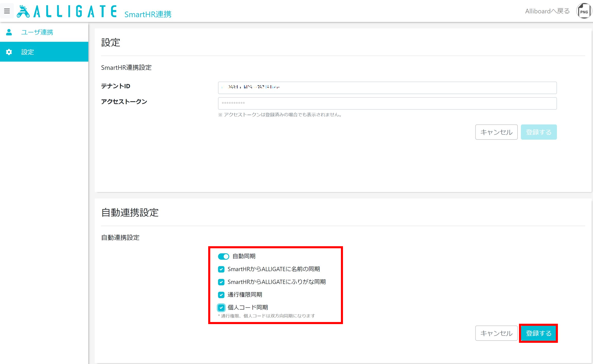Click the large 自動連携設定 heading

click(130, 213)
